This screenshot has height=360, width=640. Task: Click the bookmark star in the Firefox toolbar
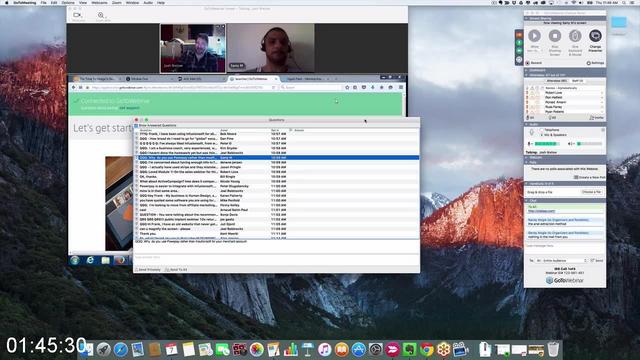[x=347, y=87]
